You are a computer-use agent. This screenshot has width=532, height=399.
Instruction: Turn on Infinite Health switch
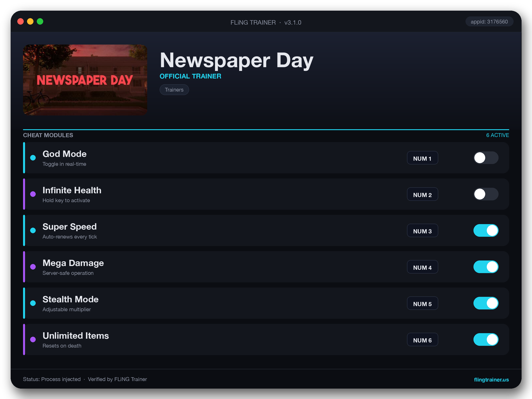coord(486,194)
